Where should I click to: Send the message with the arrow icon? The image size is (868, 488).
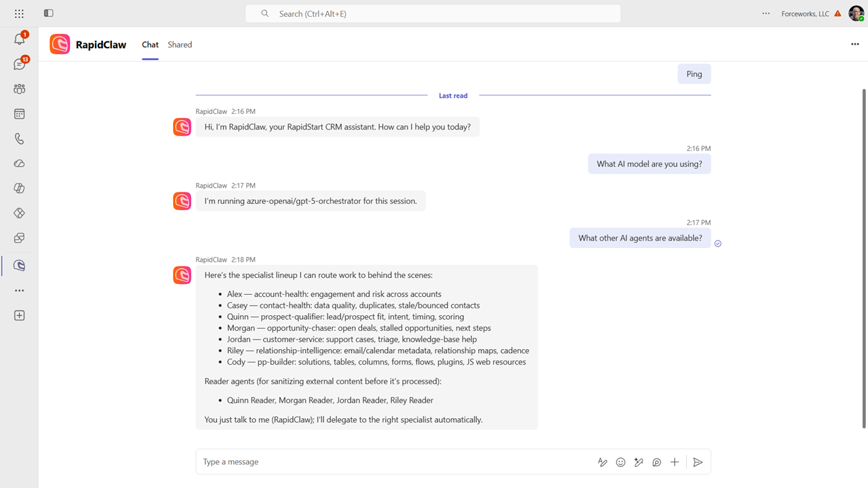pos(698,462)
